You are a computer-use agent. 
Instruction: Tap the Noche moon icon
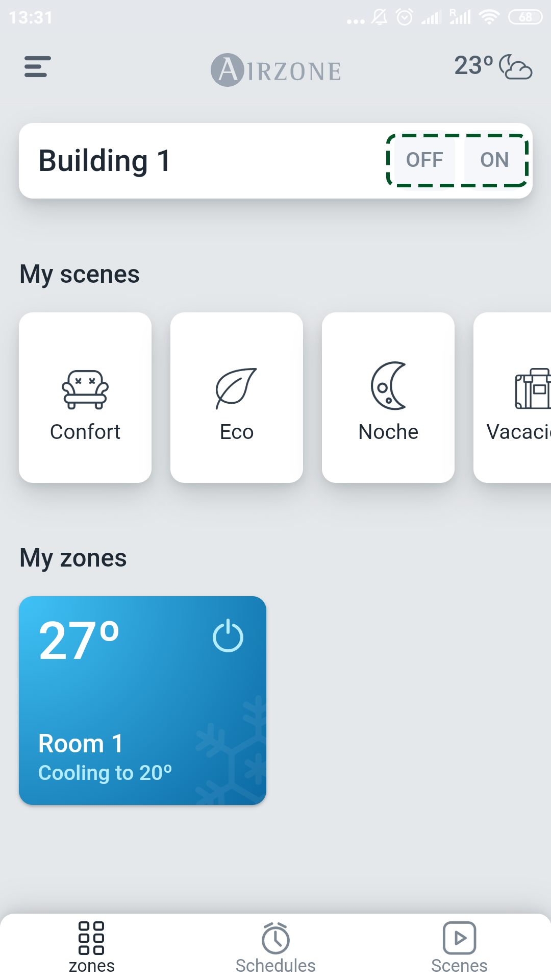(388, 386)
